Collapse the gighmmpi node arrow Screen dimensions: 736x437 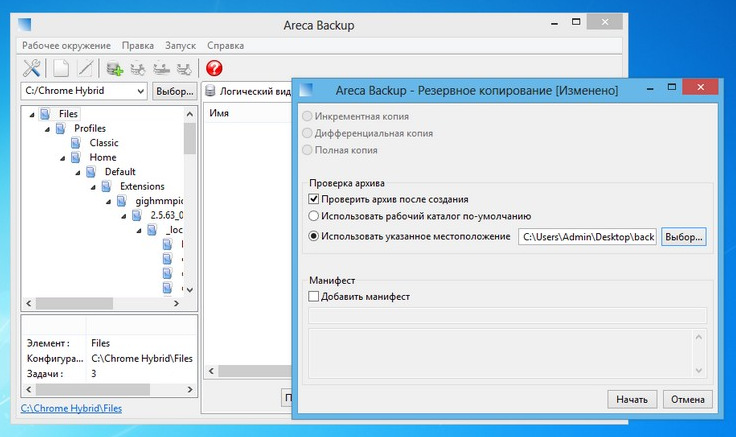tap(108, 202)
